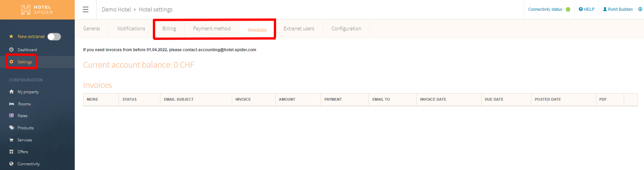The width and height of the screenshot is (644, 170).
Task: Click the Invoices section heading
Action: tap(98, 85)
